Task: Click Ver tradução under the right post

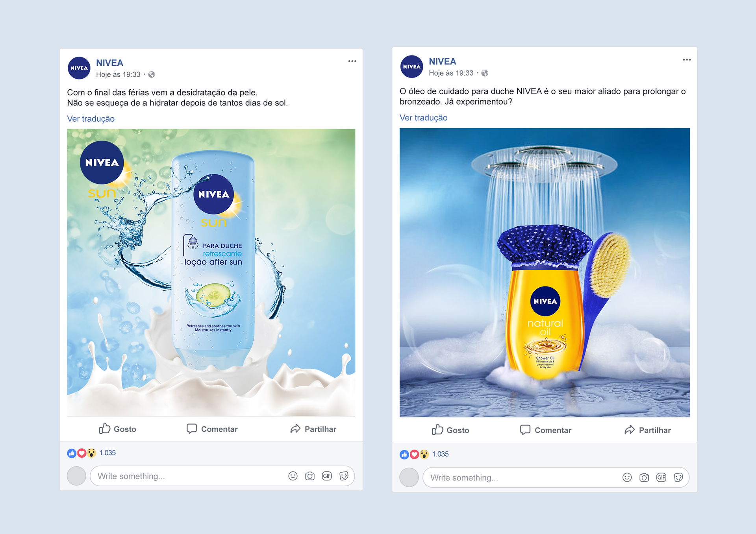Action: pos(424,118)
